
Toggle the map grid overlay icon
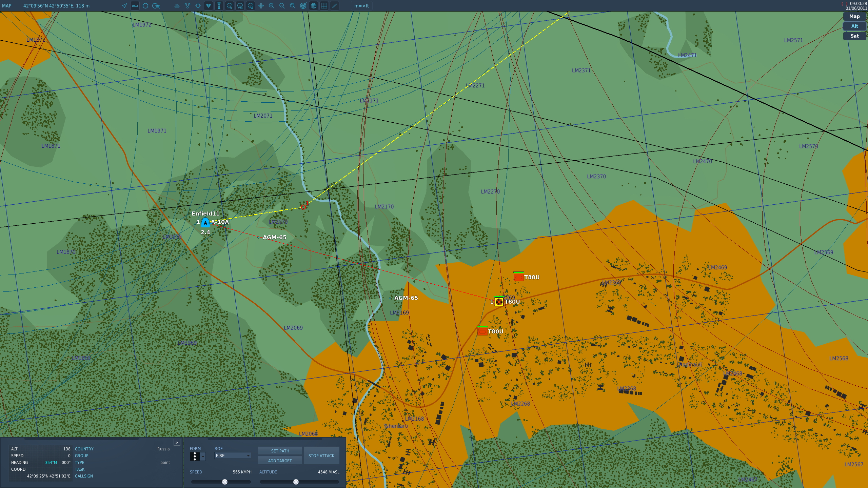[x=324, y=6]
